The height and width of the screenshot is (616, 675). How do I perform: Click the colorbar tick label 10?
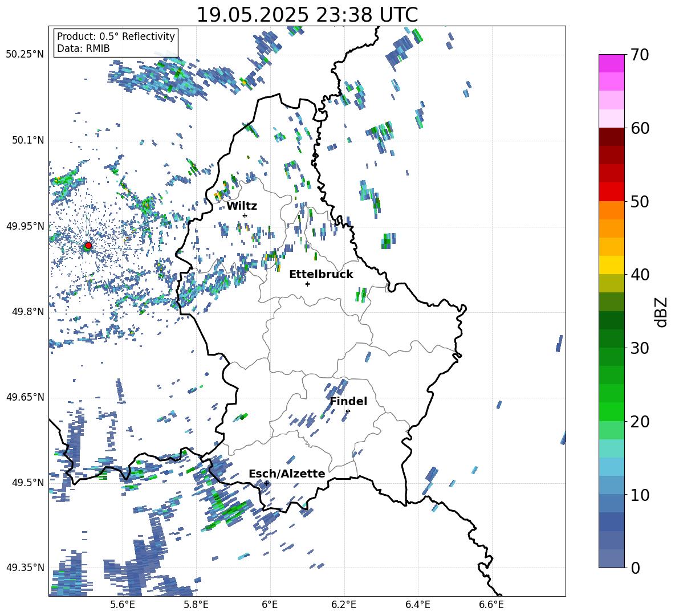pos(640,495)
